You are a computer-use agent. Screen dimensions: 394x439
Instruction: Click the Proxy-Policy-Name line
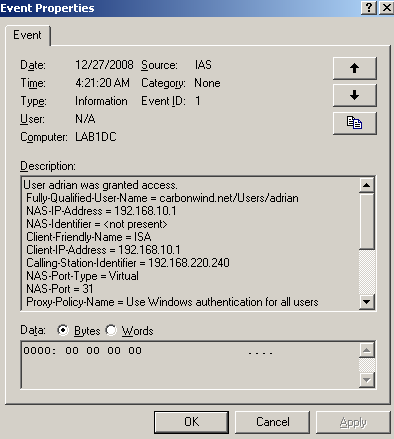(x=172, y=302)
